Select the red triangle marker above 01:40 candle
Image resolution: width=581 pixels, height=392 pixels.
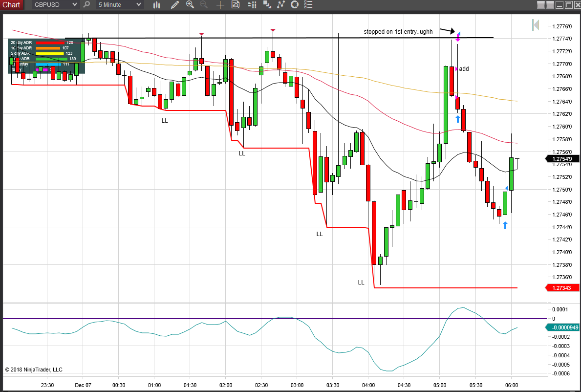tap(201, 34)
